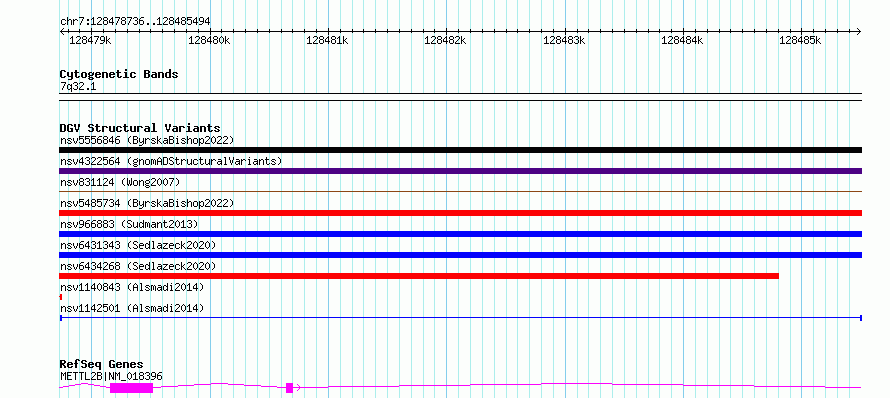Click the nsv6431343 (Sedlazeck2020) label
This screenshot has height=398, width=890.
click(138, 245)
